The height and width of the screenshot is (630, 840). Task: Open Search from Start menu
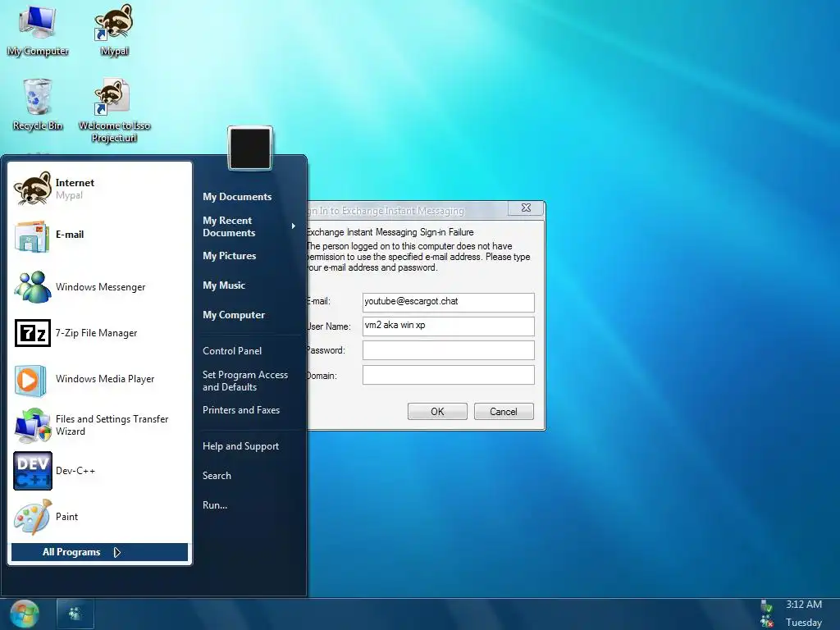click(217, 476)
